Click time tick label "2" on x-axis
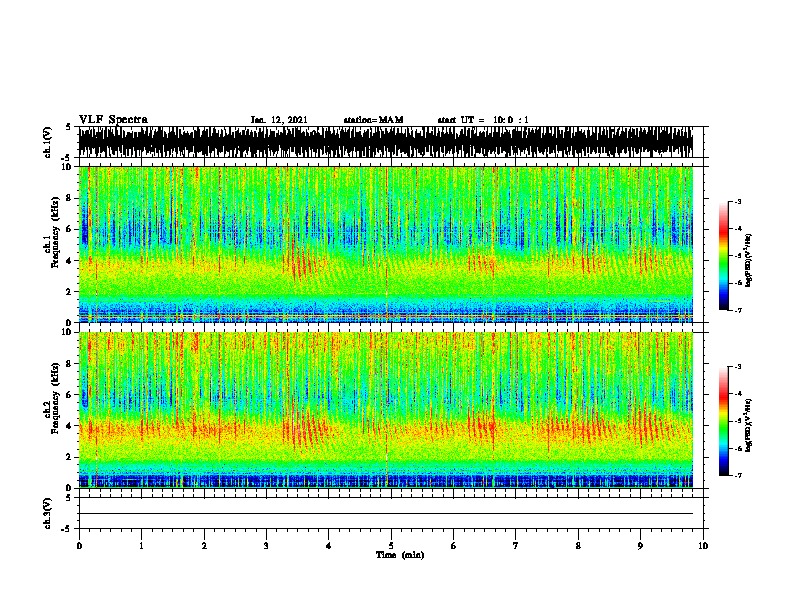 204,546
